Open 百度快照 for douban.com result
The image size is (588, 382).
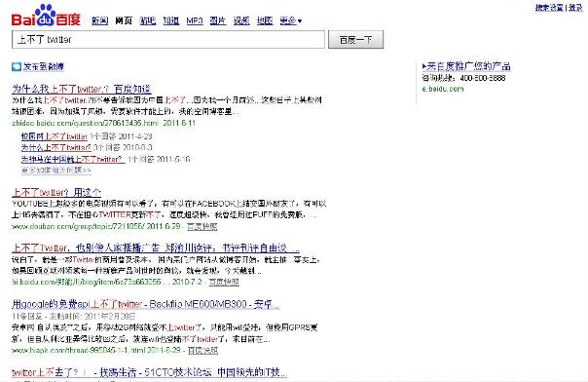tap(202, 227)
